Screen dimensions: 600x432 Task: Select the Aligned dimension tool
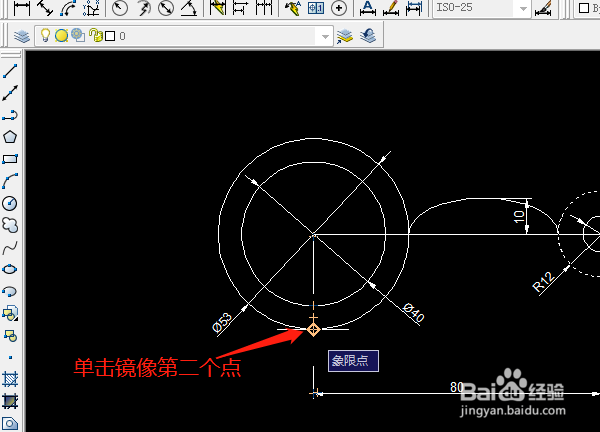[45, 8]
